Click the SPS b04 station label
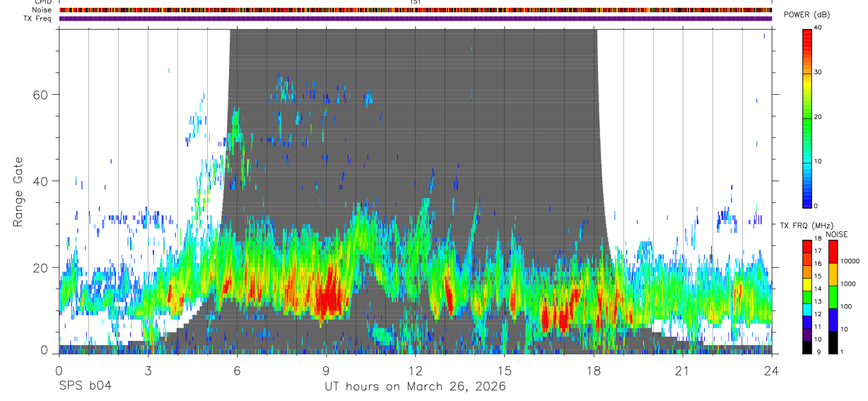868x401 pixels. (x=85, y=386)
